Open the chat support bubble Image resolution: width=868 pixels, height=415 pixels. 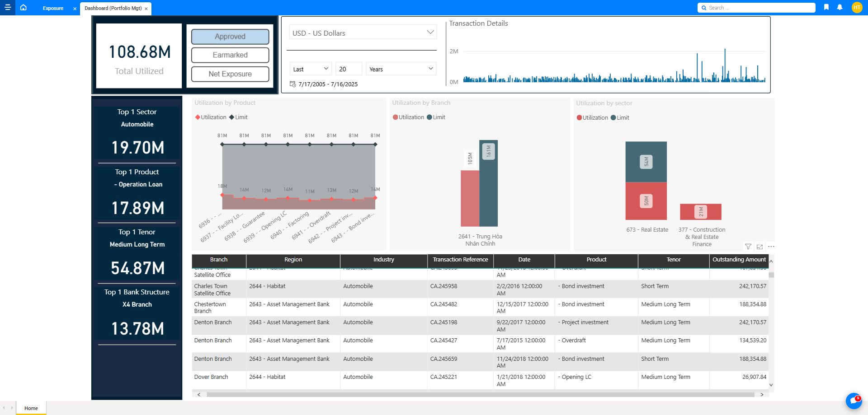pyautogui.click(x=854, y=401)
